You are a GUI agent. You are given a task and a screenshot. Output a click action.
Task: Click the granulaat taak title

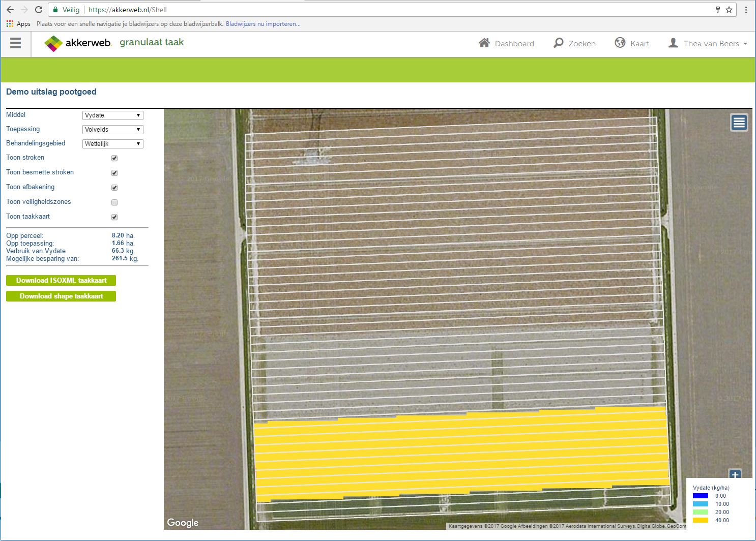pos(152,43)
